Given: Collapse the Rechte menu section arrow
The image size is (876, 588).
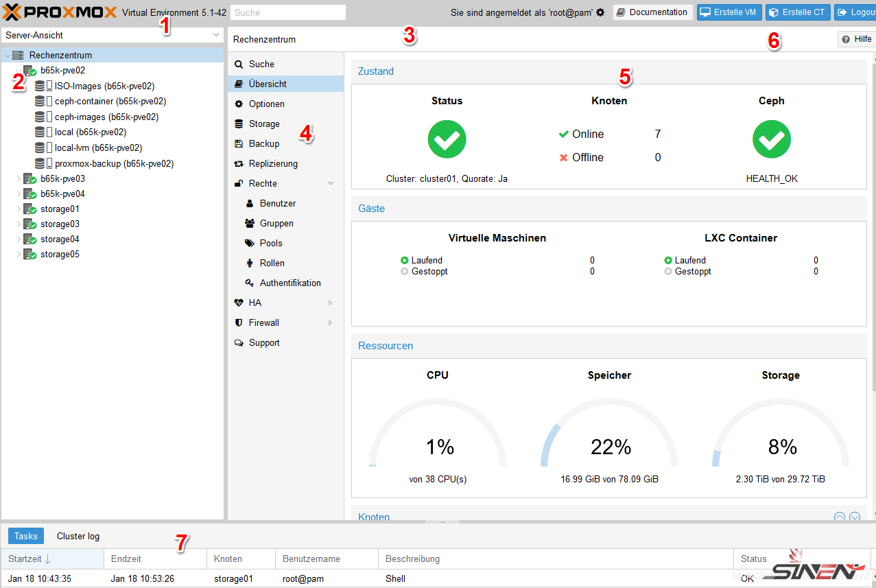Looking at the screenshot, I should click(331, 183).
